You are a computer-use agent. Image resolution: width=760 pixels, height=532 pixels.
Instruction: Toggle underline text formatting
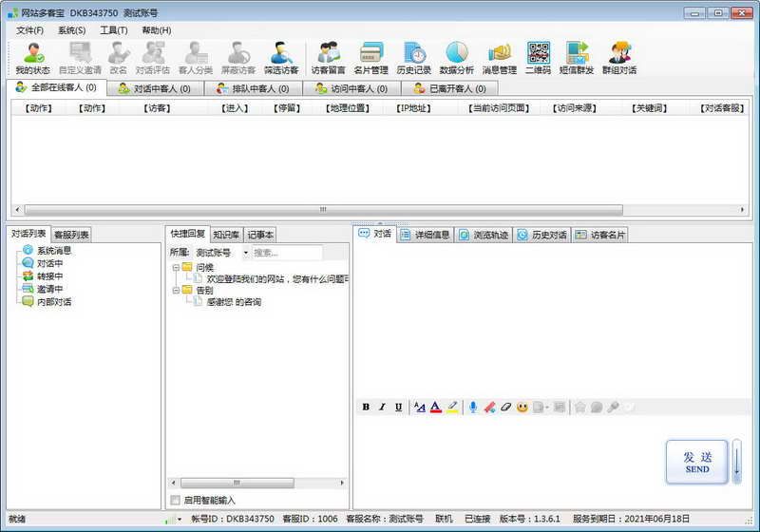point(398,407)
